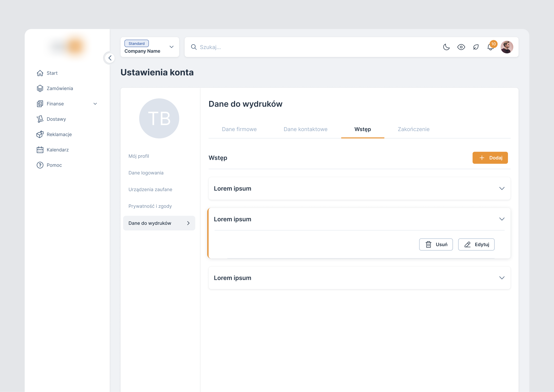Focus the Szukaj search field
Screen dimensions: 554x392
click(314, 47)
